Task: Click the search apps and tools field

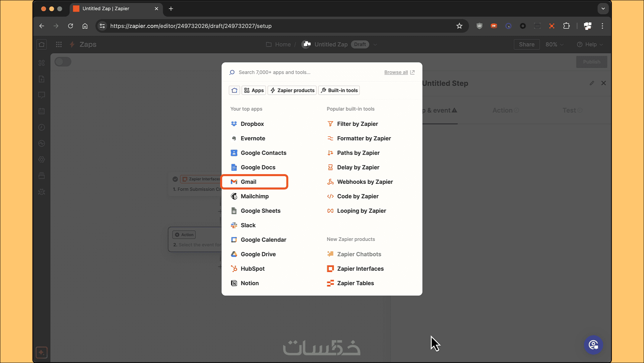Action: [302, 72]
